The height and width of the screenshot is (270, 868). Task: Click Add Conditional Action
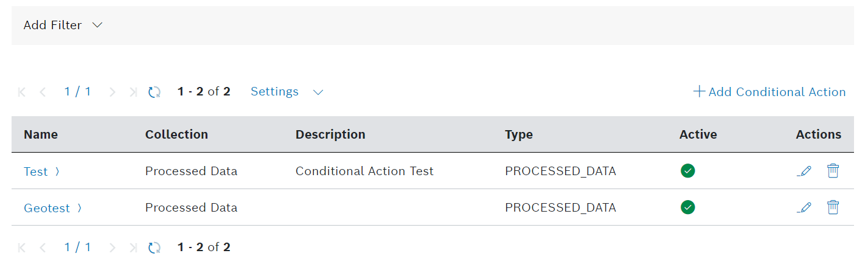click(x=769, y=92)
